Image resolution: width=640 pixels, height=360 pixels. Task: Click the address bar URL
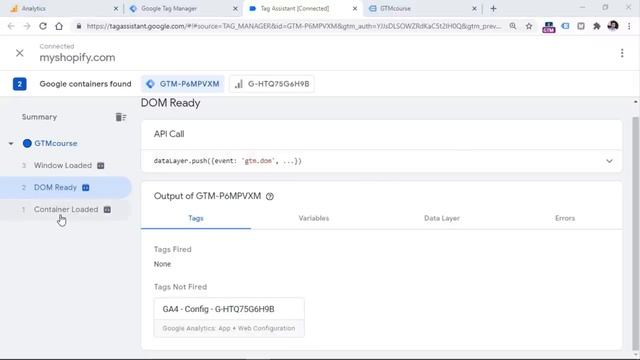point(293,26)
